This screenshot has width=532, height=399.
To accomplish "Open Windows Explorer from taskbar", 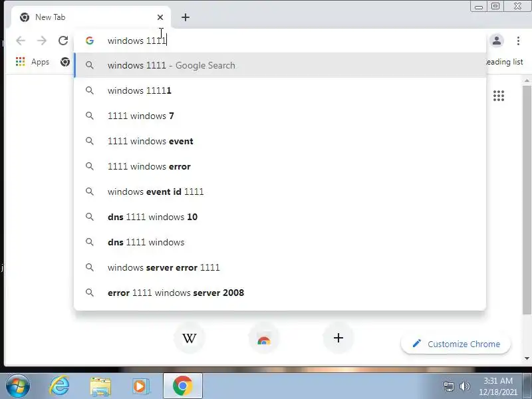I will coord(100,386).
